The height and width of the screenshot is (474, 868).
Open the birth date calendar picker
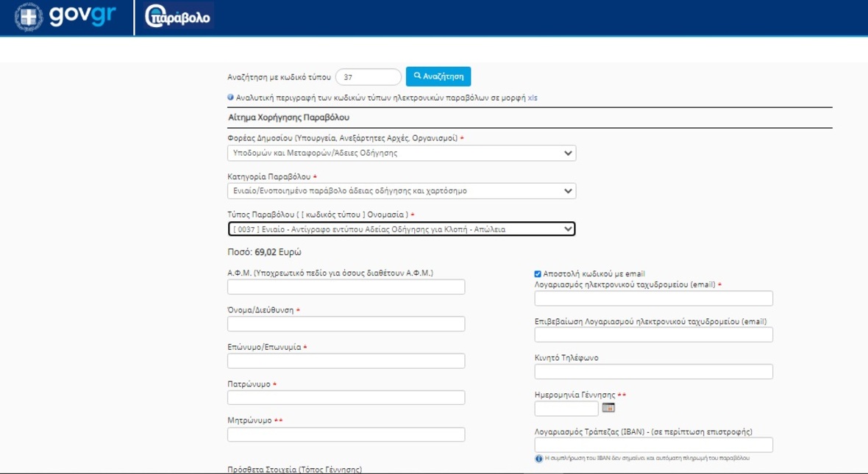point(608,408)
